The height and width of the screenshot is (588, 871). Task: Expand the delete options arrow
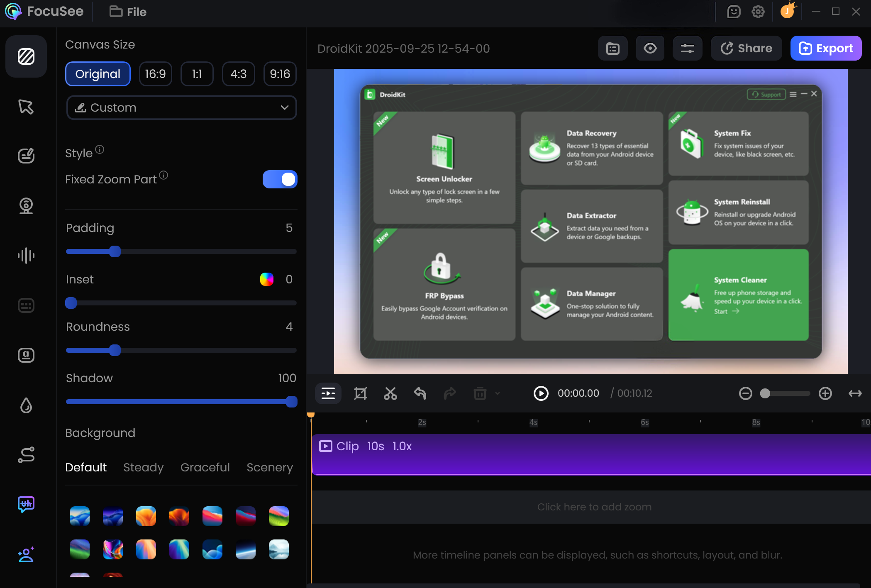pyautogui.click(x=498, y=393)
